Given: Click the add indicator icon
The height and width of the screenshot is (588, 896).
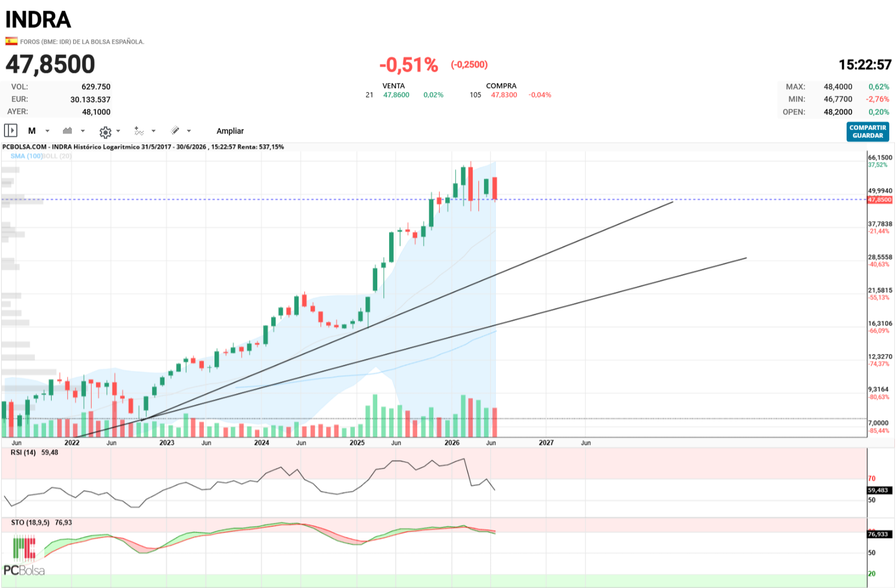Looking at the screenshot, I should (x=139, y=131).
